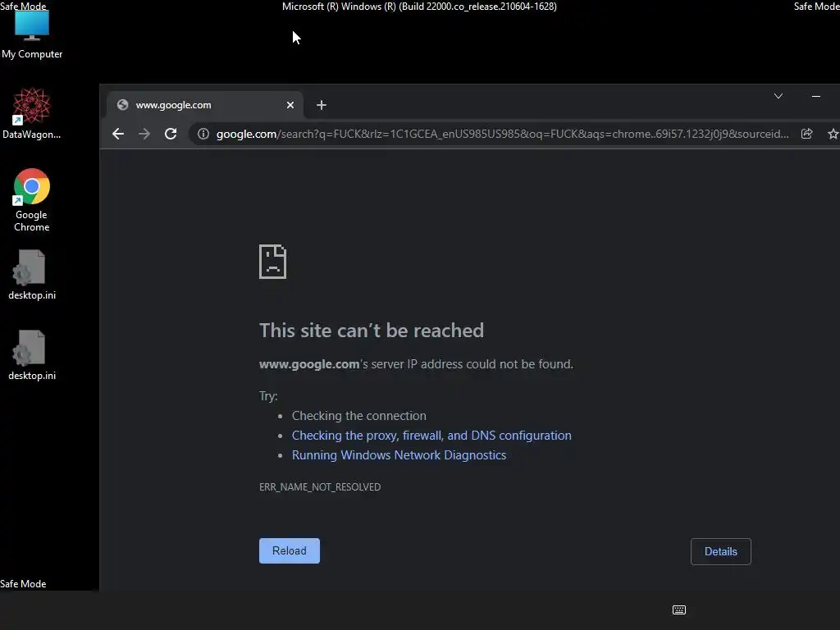Click 'Checking the connection' suggestion text

tap(359, 416)
